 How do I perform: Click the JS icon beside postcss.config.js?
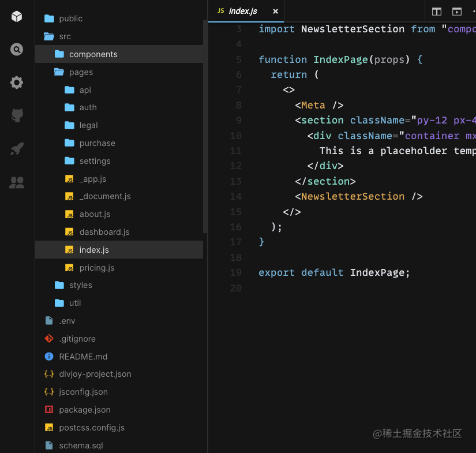49,428
